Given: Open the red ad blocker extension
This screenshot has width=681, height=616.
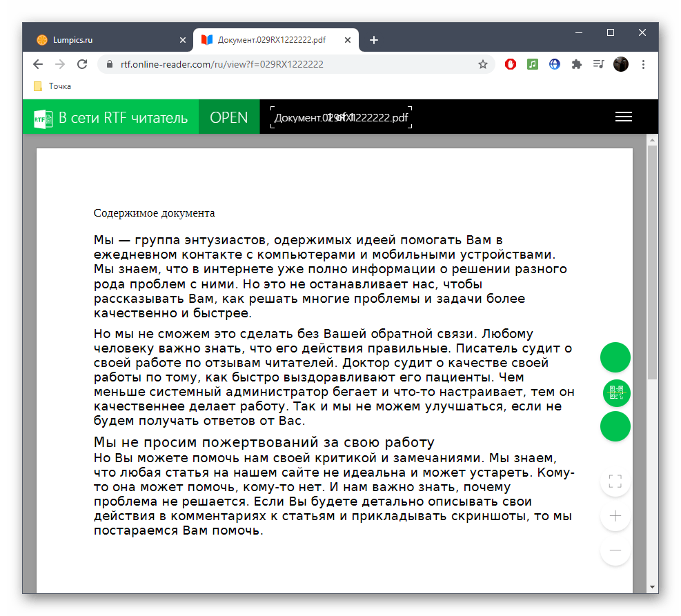Looking at the screenshot, I should pyautogui.click(x=511, y=64).
